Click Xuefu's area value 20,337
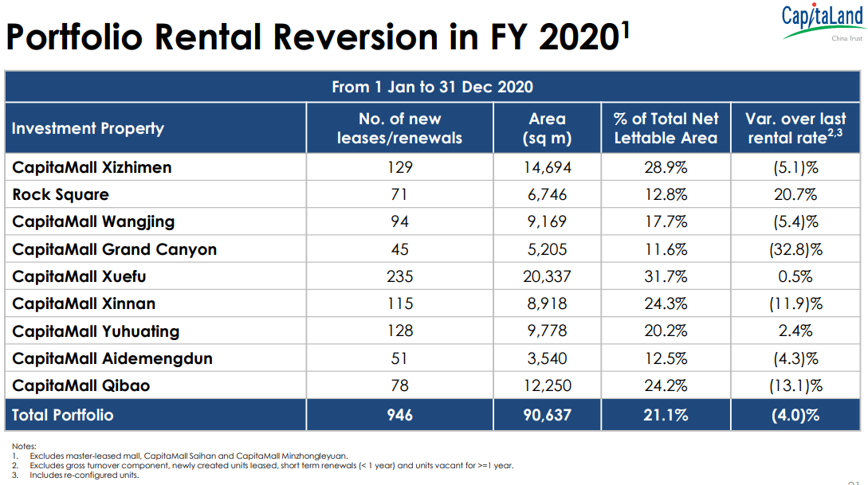Viewport: 868px width, 485px height. [547, 276]
